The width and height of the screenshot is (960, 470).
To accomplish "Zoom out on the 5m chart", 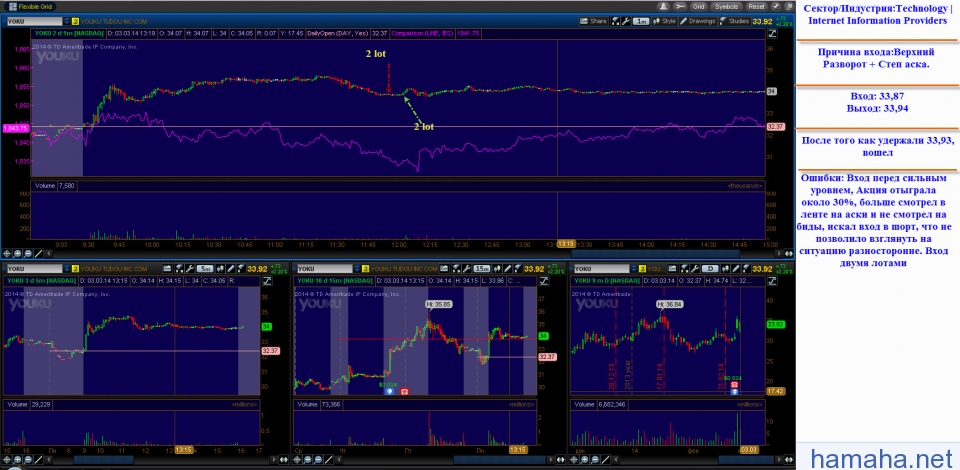I will (x=28, y=460).
